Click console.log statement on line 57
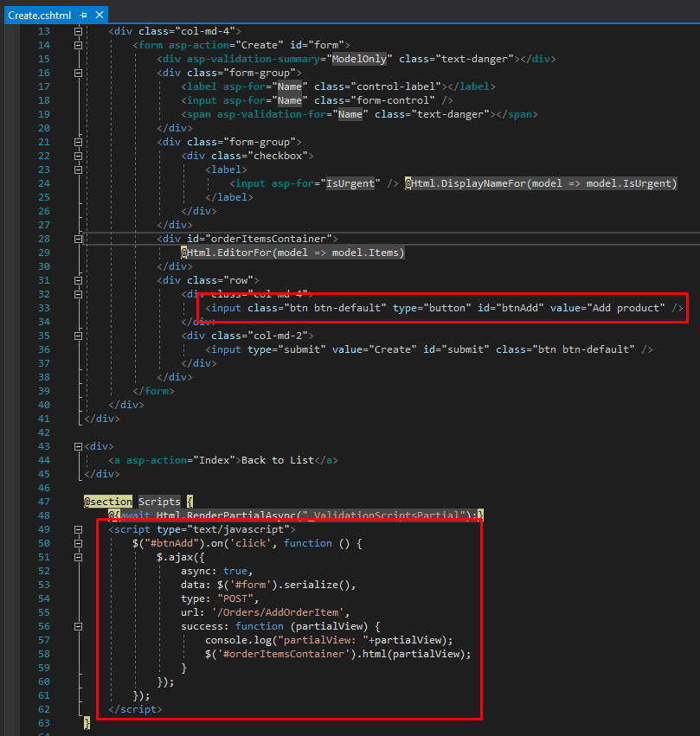 (x=329, y=640)
